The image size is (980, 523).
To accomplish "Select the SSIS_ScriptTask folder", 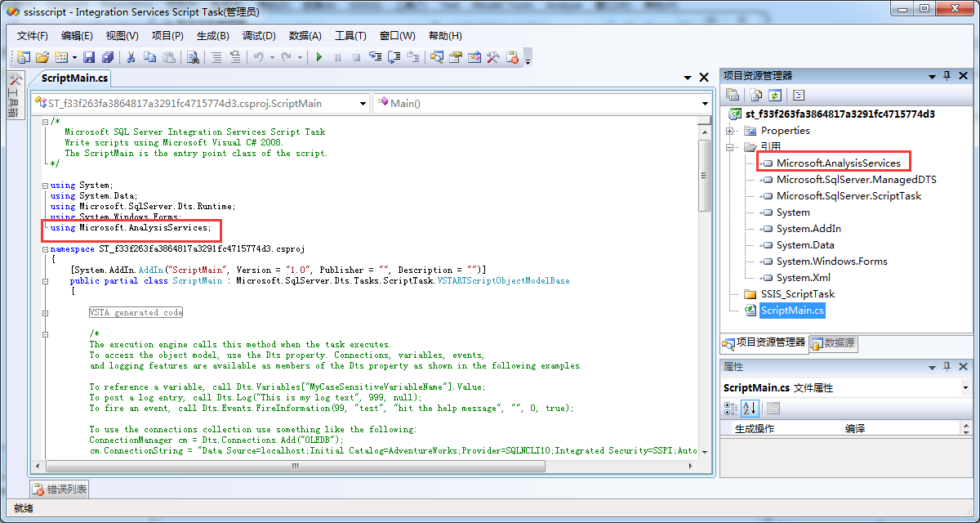I will tap(798, 294).
